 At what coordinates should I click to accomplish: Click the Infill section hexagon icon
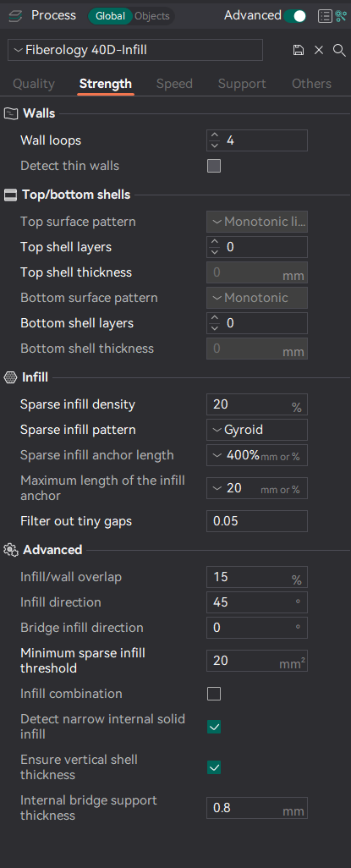coord(10,377)
